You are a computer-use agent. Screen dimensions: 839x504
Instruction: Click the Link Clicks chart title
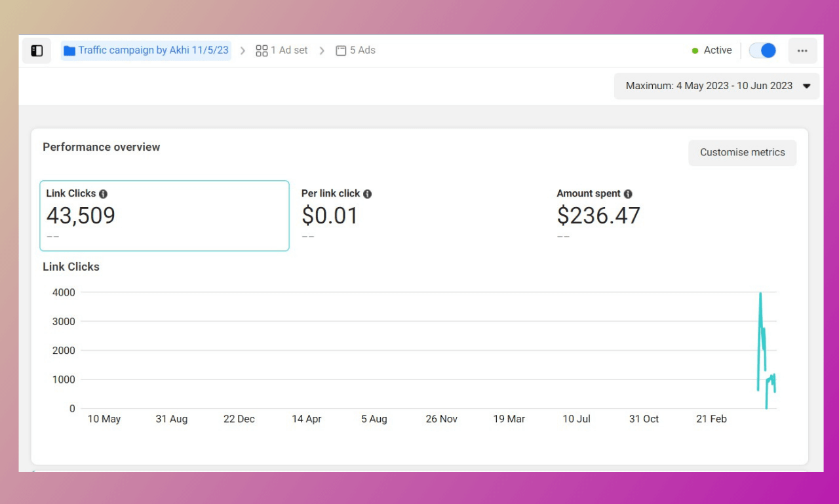click(71, 267)
